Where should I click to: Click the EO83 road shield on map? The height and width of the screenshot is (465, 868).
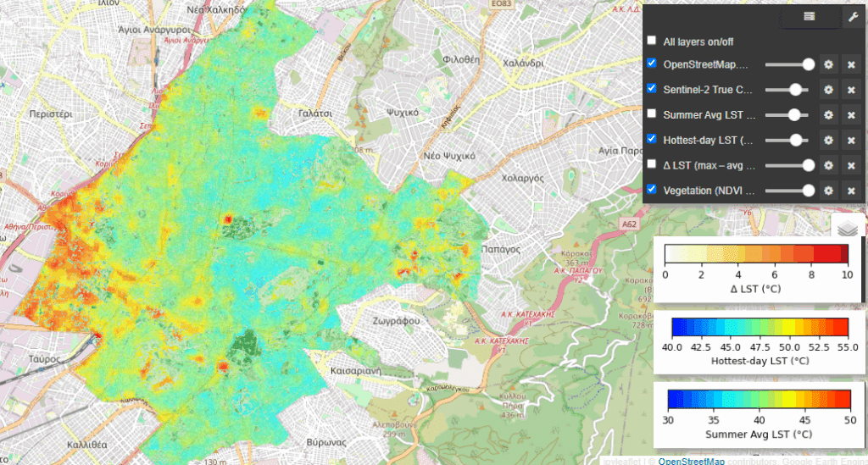pos(502,4)
